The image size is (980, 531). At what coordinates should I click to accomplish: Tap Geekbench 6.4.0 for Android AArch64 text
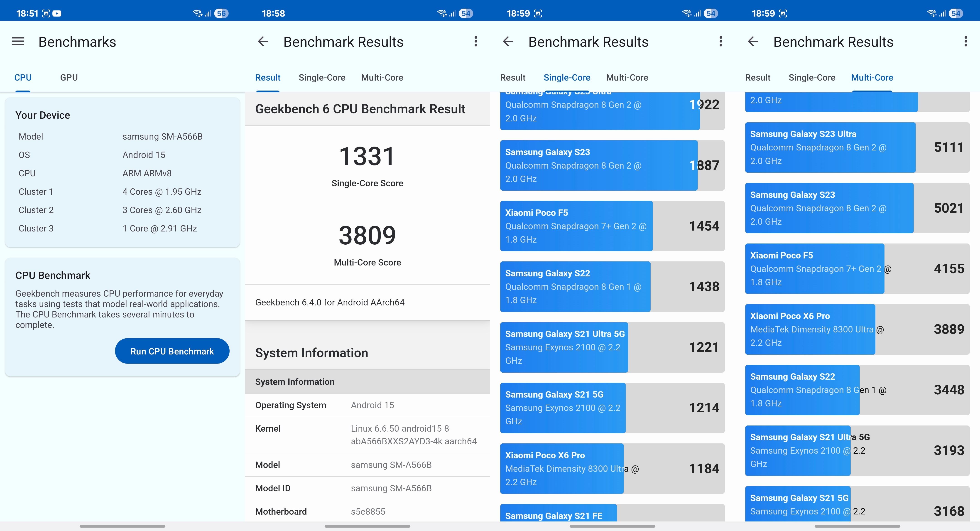(x=330, y=302)
